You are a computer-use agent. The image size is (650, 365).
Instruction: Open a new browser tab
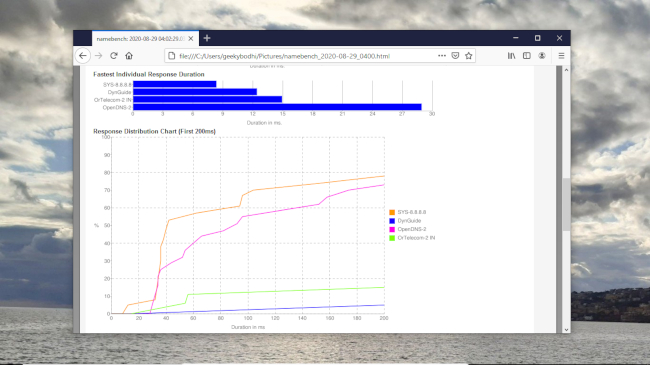pos(207,38)
